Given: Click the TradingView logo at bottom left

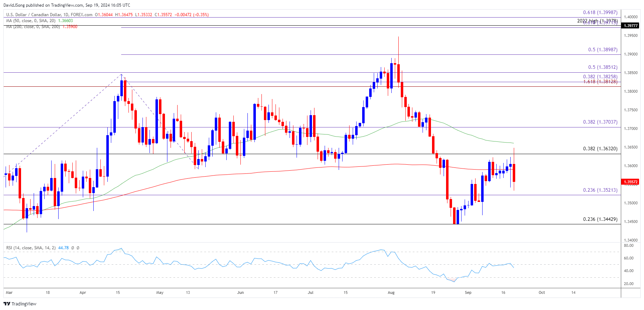Looking at the screenshot, I should pos(20,304).
